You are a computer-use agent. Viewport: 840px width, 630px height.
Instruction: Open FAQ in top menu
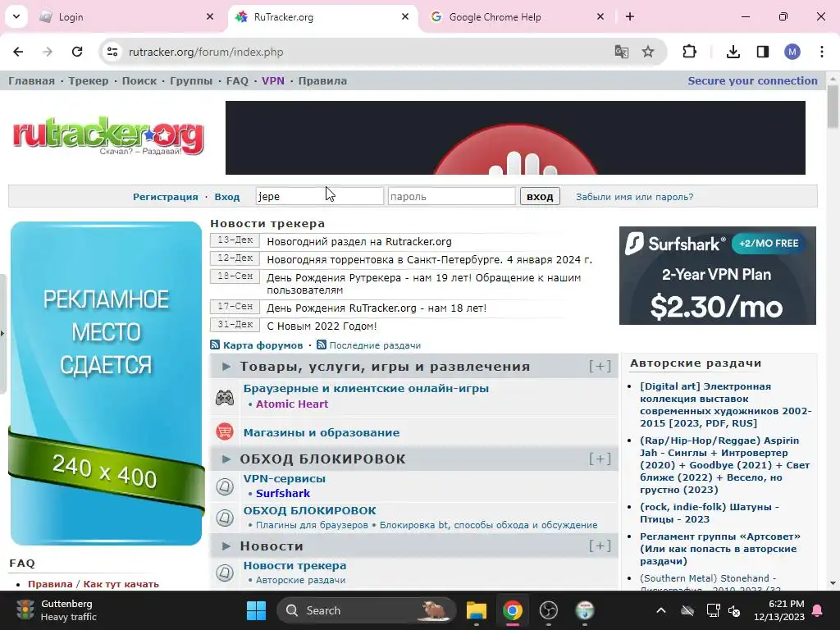[x=237, y=81]
